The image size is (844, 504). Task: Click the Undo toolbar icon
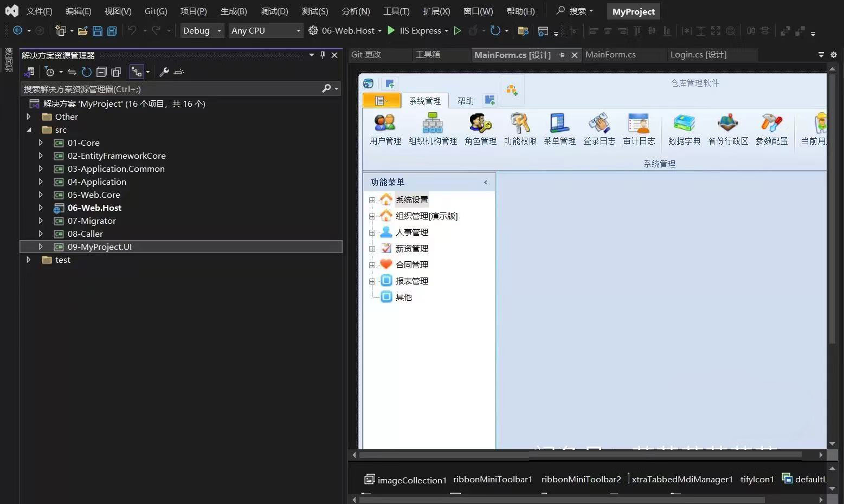pos(132,30)
